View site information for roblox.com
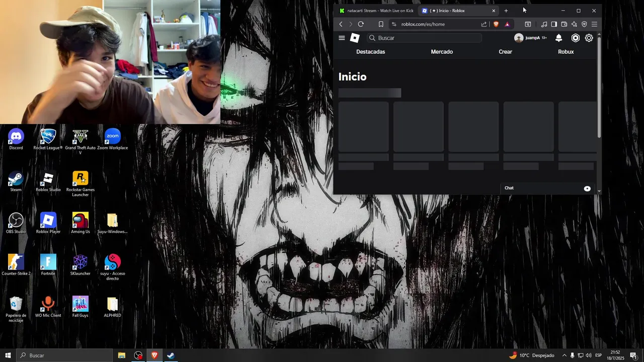The width and height of the screenshot is (644, 362). (394, 24)
